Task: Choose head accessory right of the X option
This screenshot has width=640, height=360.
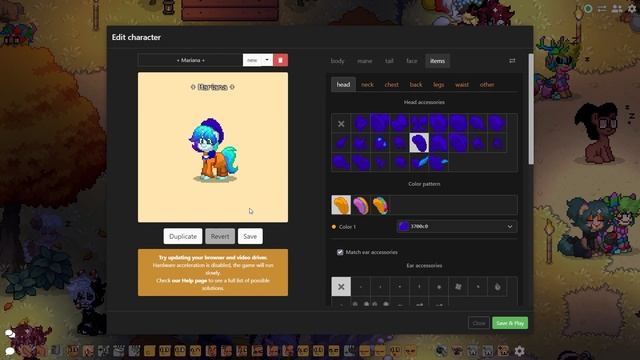Action: [361, 123]
